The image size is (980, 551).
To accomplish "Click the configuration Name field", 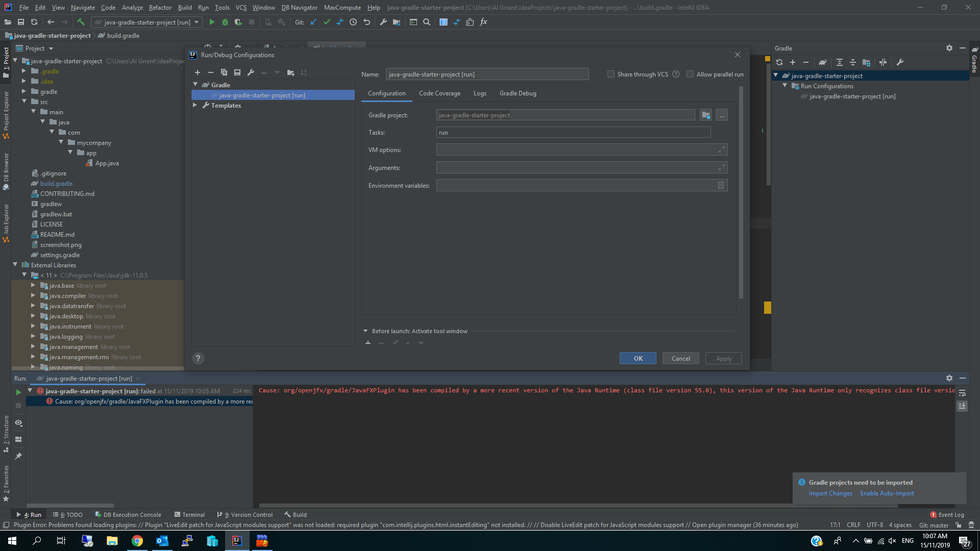I will [x=487, y=74].
